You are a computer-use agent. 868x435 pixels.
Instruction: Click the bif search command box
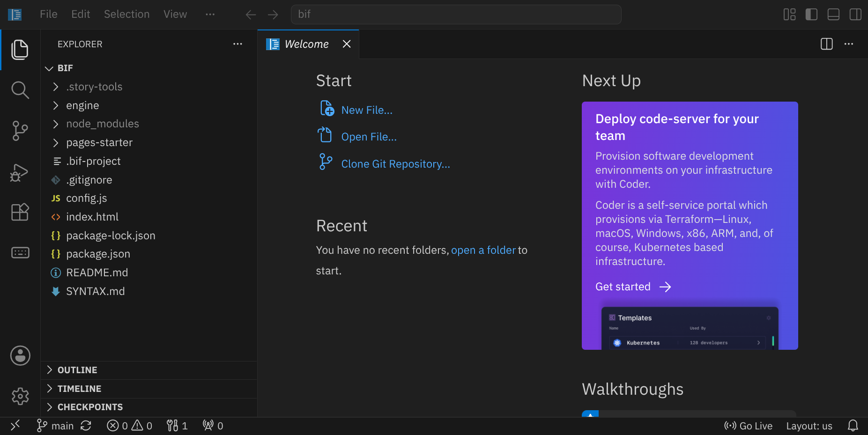coord(456,15)
